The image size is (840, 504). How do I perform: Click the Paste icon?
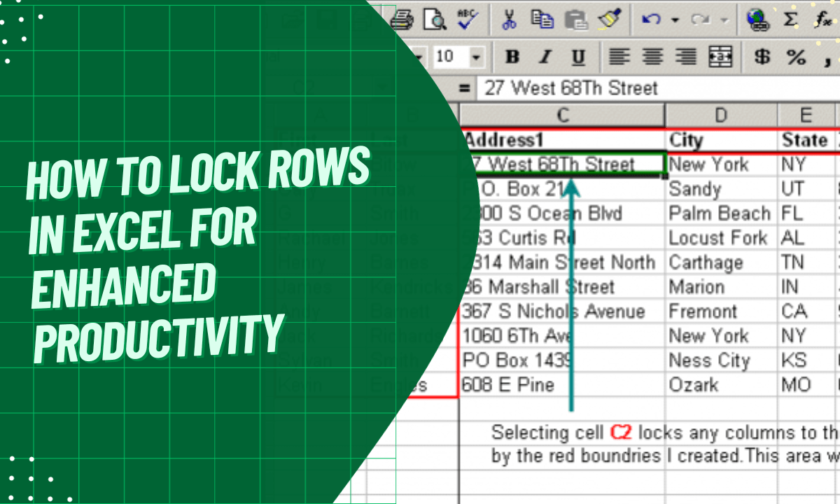577,20
